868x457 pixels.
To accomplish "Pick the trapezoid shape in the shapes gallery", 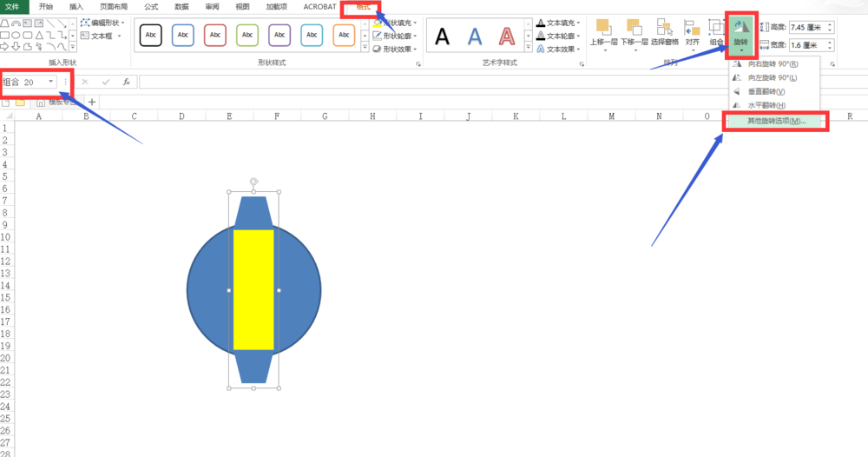I will pos(4,23).
